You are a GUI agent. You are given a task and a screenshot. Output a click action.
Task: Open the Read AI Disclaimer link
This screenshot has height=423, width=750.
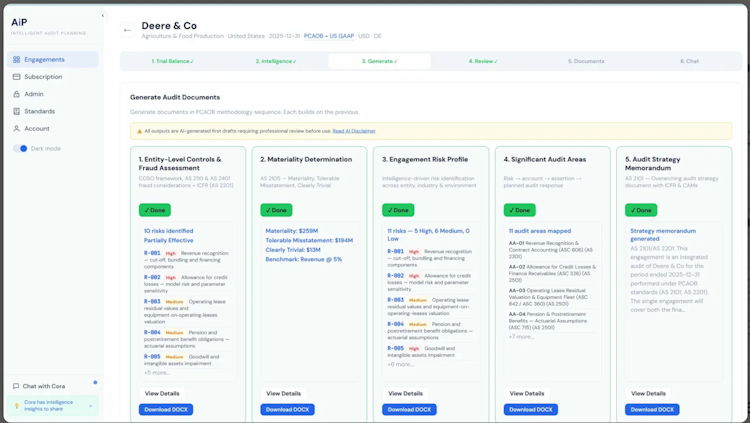tap(354, 131)
